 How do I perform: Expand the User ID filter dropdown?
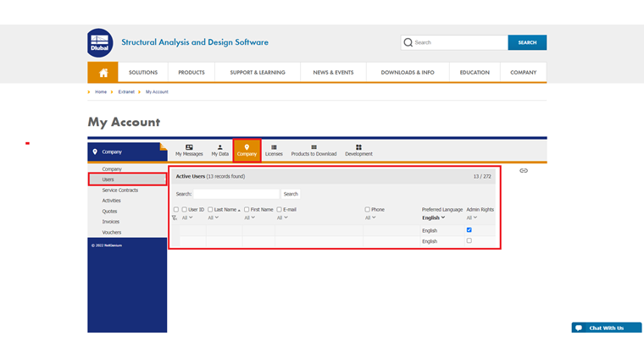pos(187,218)
